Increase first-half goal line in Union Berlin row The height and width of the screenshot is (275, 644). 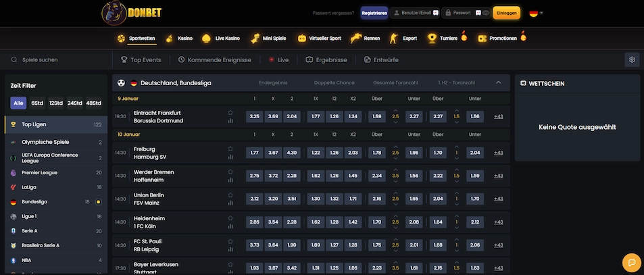[456, 193]
